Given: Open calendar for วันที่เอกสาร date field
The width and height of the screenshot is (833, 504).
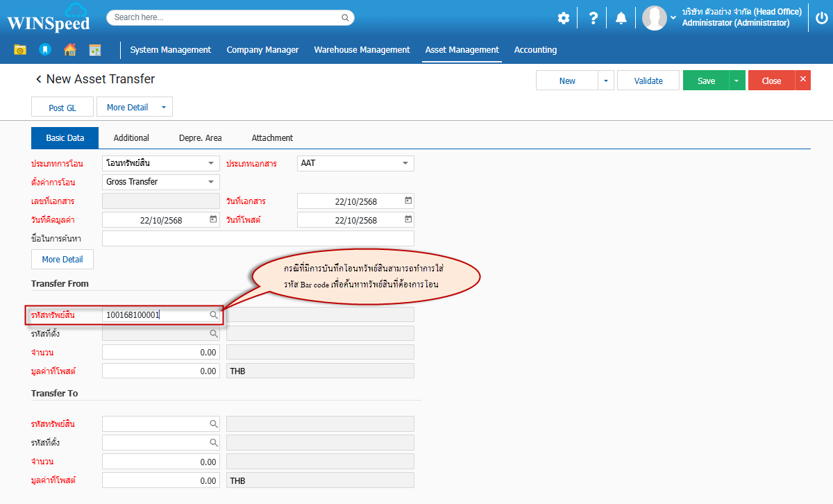Looking at the screenshot, I should (x=408, y=201).
